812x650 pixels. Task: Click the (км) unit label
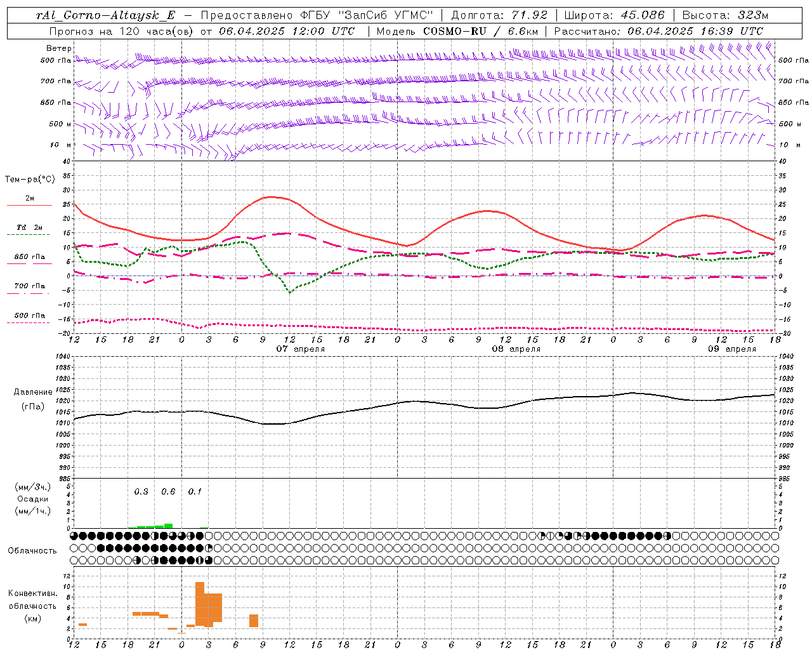point(32,618)
